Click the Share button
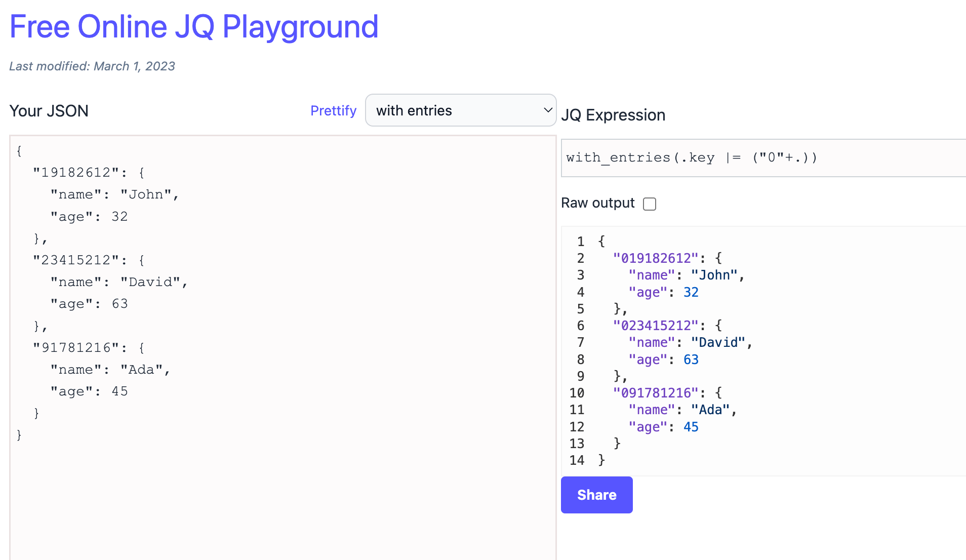Screen dimensions: 966x560 coord(596,495)
